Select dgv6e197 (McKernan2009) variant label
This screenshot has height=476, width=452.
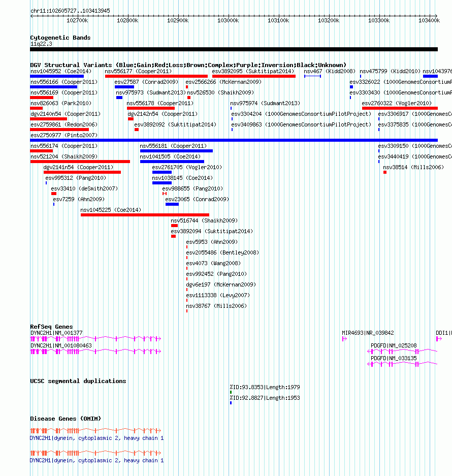coord(221,284)
